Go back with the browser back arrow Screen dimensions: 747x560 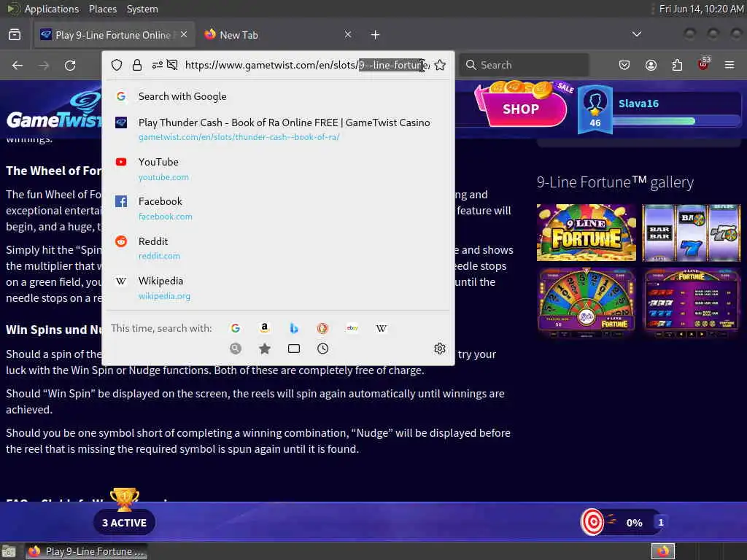click(x=18, y=65)
